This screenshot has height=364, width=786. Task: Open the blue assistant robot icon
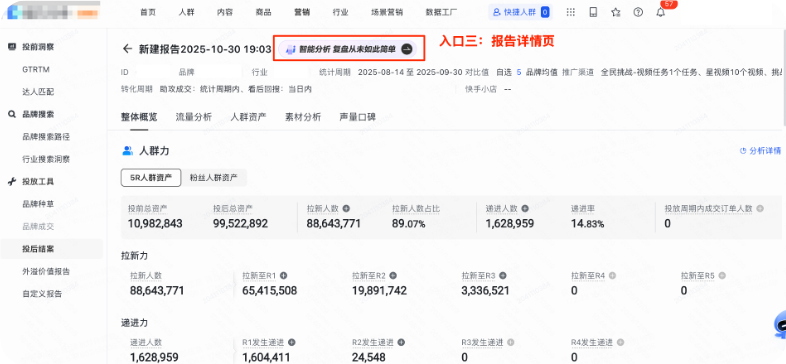780,326
